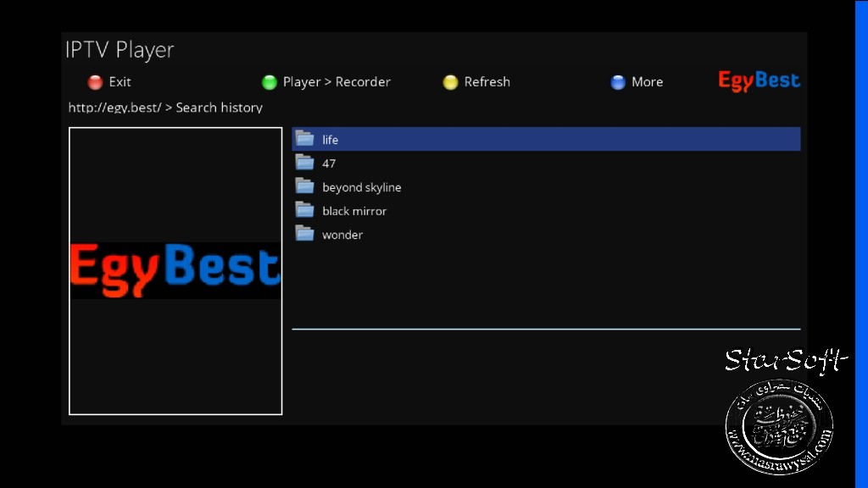The image size is (868, 488).
Task: Open the folder icon beside "beyond skyline"
Action: pyautogui.click(x=304, y=186)
